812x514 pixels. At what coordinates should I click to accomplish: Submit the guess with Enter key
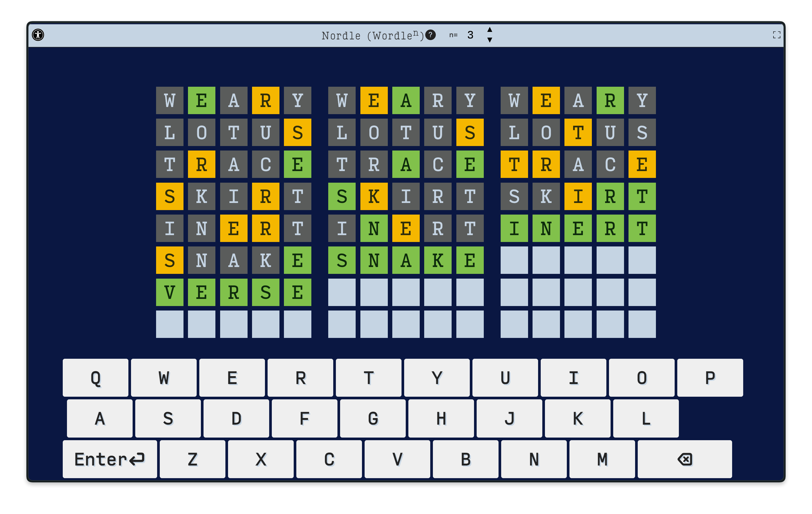[x=110, y=459]
